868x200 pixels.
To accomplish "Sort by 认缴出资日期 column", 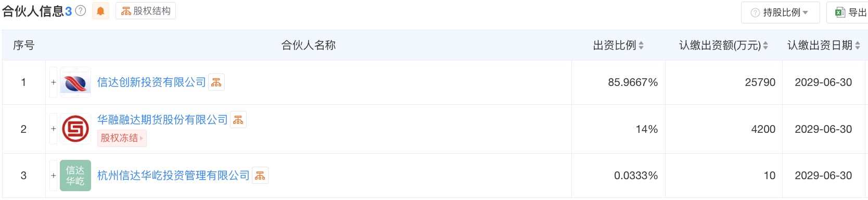I will 824,45.
